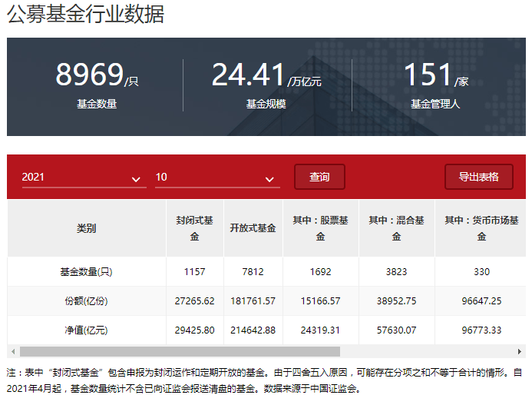Click the horizontal scrollbar thumb under the table
This screenshot has height=395, width=532.
180,351
